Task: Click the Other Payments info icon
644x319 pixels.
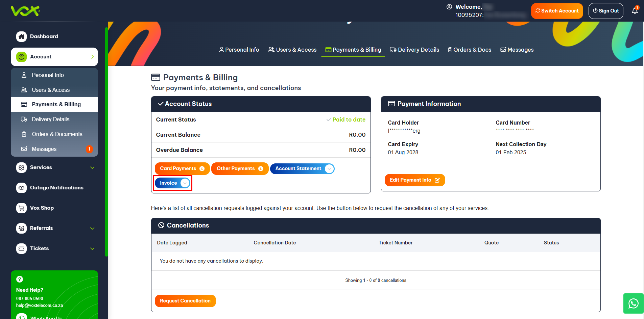Action: point(261,169)
